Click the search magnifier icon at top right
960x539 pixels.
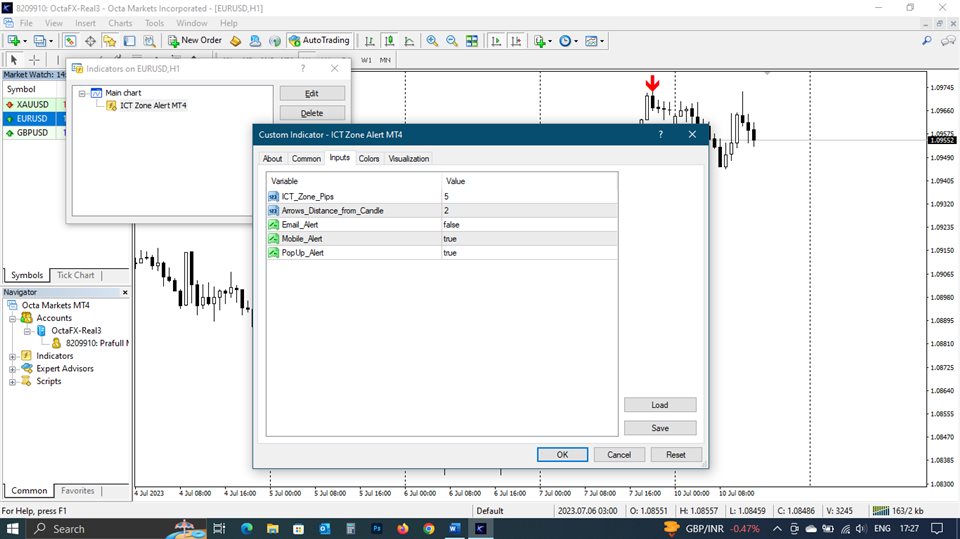pos(926,41)
